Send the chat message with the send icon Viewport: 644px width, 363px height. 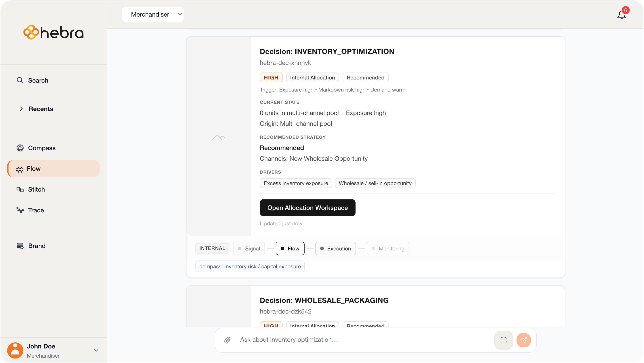coord(524,340)
